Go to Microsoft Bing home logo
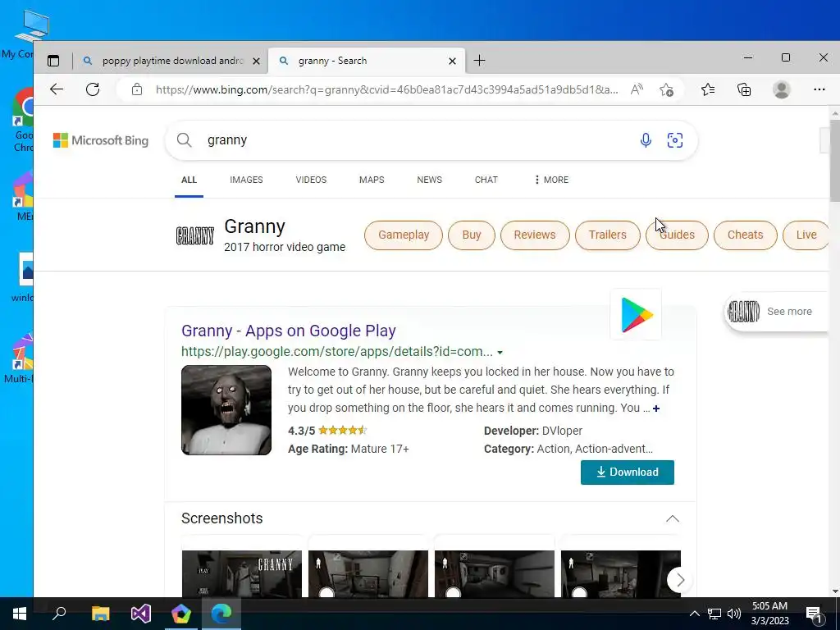This screenshot has height=630, width=840. point(101,140)
